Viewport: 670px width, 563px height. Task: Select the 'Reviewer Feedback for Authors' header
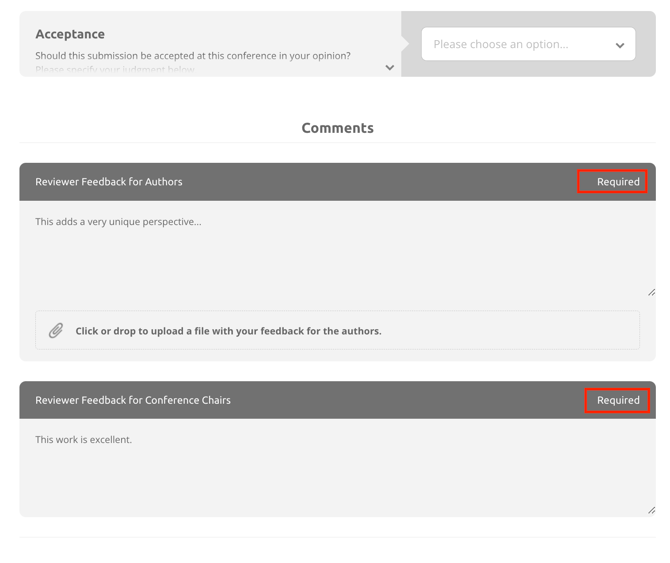point(109,182)
